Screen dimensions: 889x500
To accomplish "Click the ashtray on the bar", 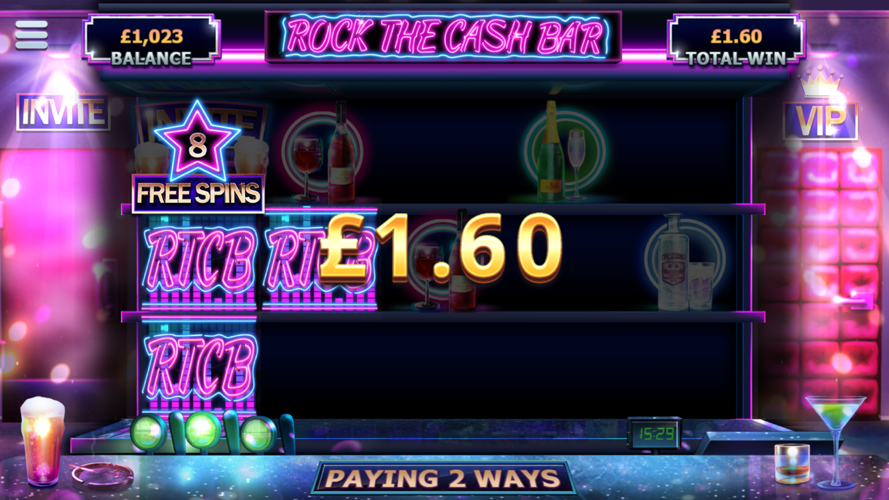I will (x=103, y=475).
